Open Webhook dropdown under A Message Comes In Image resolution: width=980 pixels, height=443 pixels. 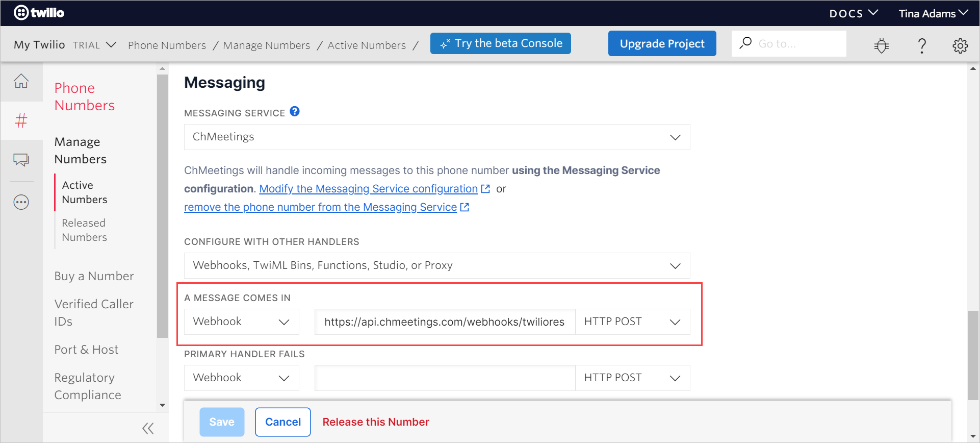(242, 322)
